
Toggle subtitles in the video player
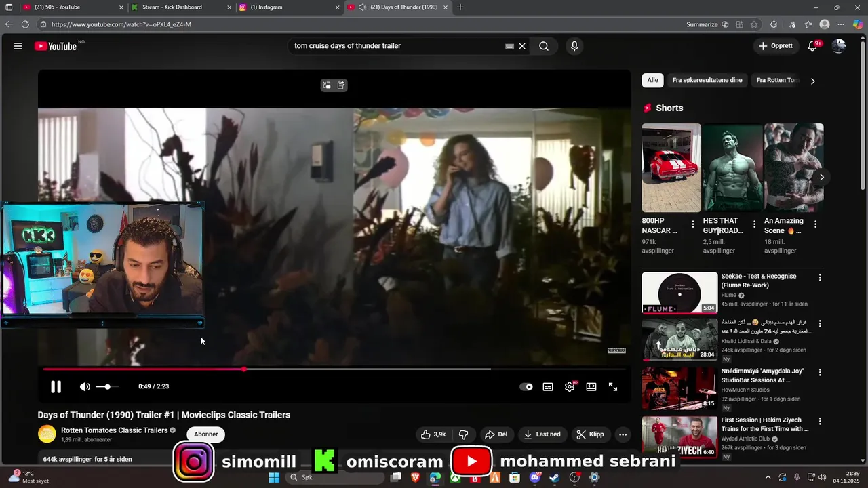pyautogui.click(x=548, y=387)
